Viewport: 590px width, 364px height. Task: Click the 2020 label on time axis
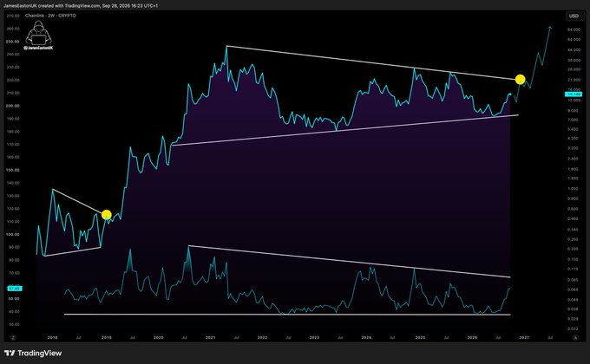click(x=159, y=338)
